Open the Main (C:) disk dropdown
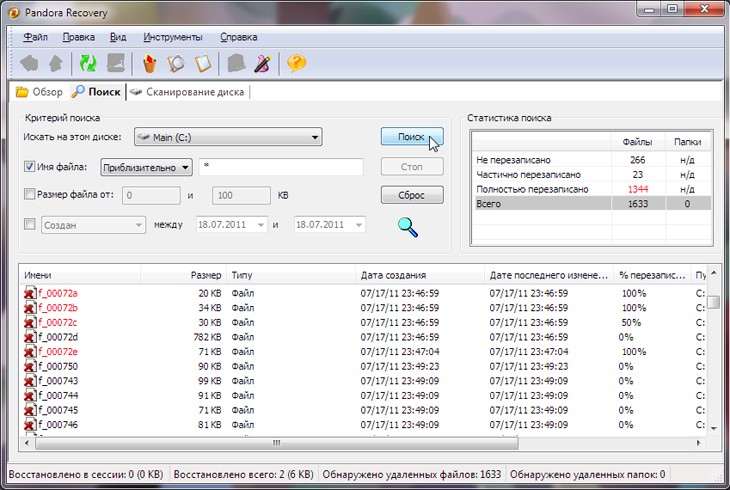The image size is (730, 490). (x=228, y=137)
